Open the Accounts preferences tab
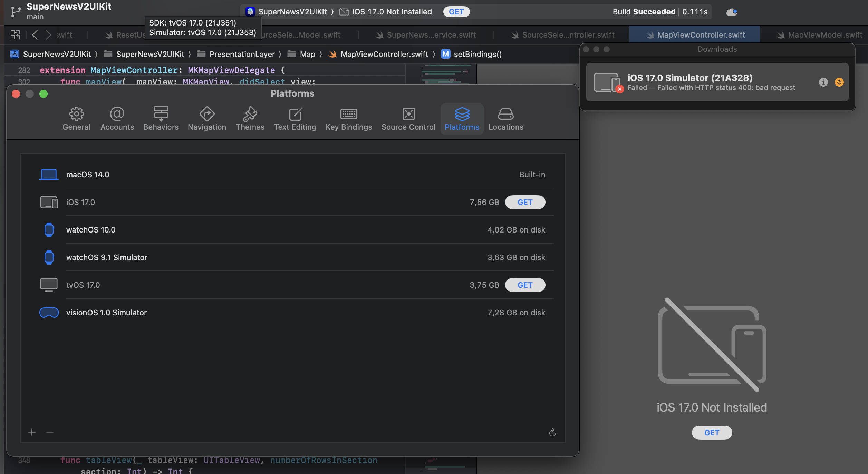Viewport: 868px width, 474px height. point(117,119)
